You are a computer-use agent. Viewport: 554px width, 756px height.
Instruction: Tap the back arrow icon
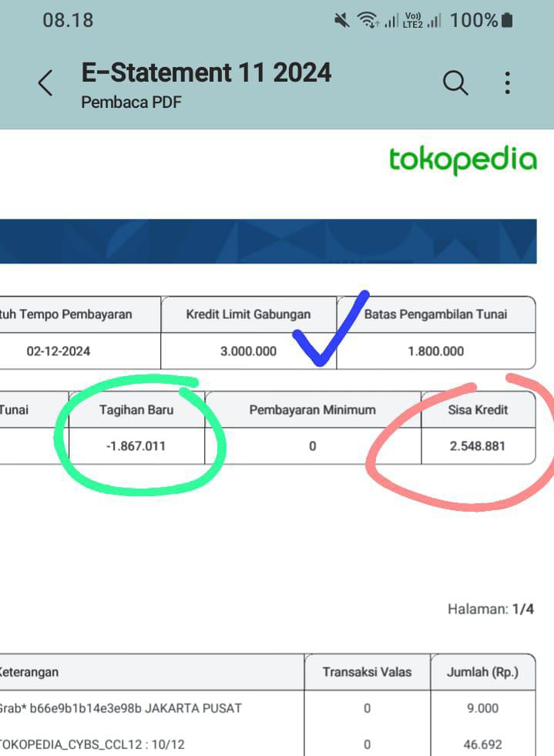tap(45, 83)
